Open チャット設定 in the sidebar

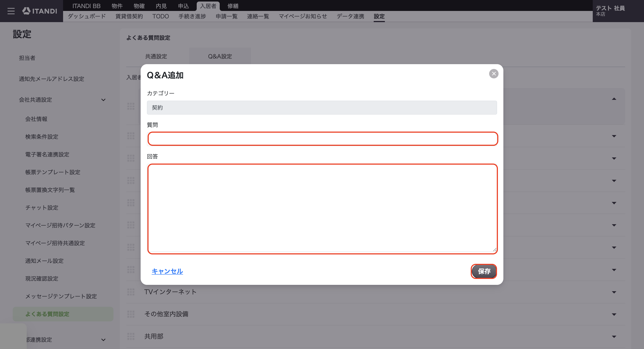click(42, 208)
